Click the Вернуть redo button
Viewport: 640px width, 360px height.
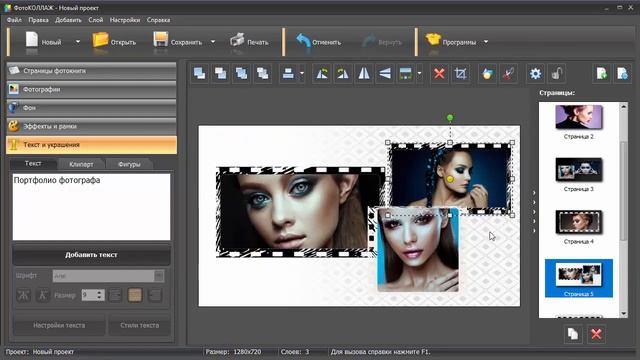pos(382,42)
